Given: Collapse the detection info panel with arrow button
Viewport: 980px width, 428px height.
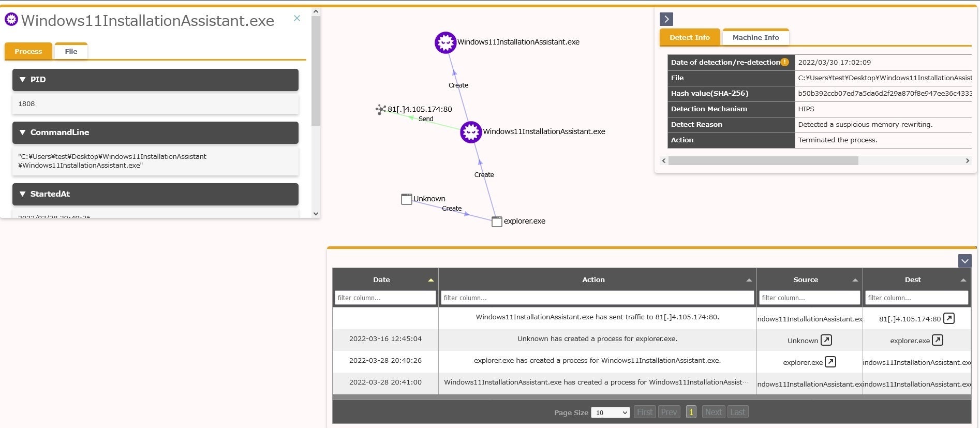Looking at the screenshot, I should tap(666, 19).
